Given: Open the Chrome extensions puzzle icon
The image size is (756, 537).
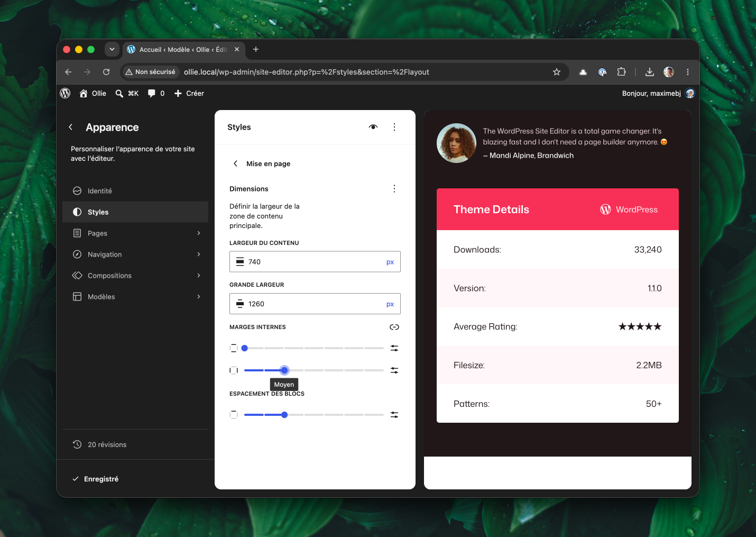Looking at the screenshot, I should click(x=622, y=72).
